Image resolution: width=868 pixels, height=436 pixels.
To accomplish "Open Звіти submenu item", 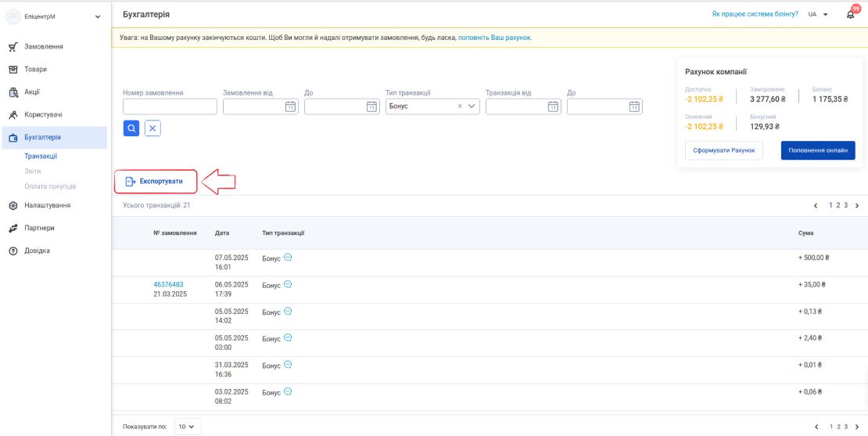I will [x=33, y=171].
